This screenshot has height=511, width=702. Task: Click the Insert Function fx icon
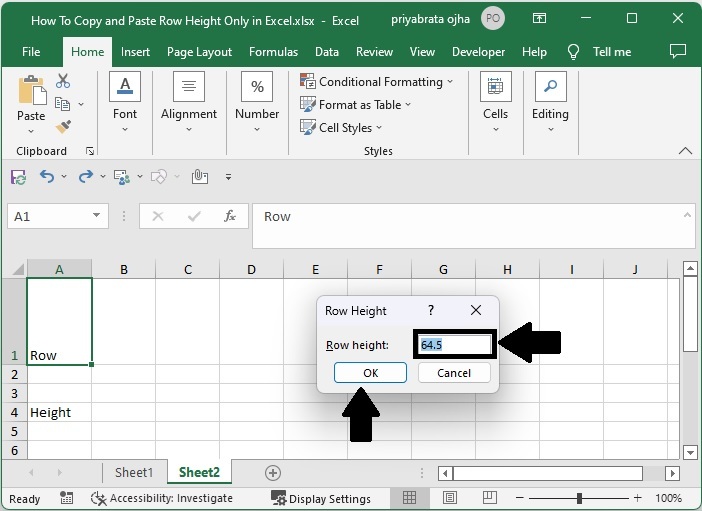coord(230,216)
